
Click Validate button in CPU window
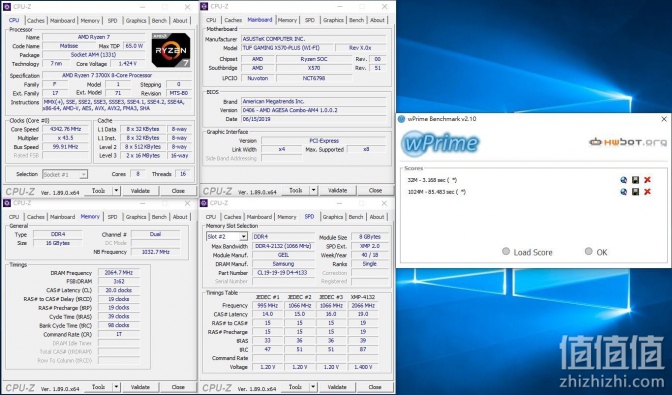140,191
